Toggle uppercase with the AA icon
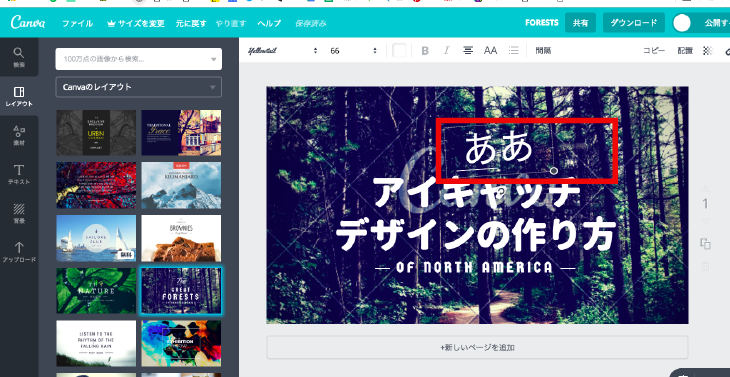The height and width of the screenshot is (377, 730). pos(490,50)
